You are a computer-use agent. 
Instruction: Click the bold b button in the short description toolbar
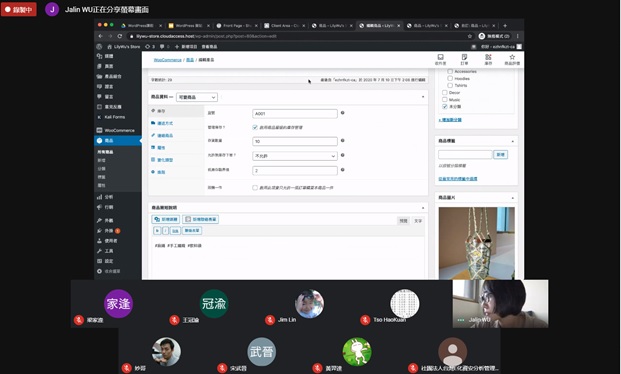[157, 231]
